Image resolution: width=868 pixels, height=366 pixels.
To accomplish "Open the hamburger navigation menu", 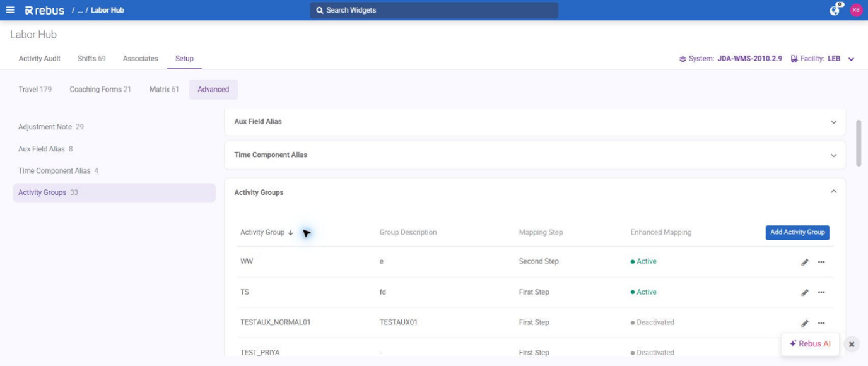I will pos(10,10).
